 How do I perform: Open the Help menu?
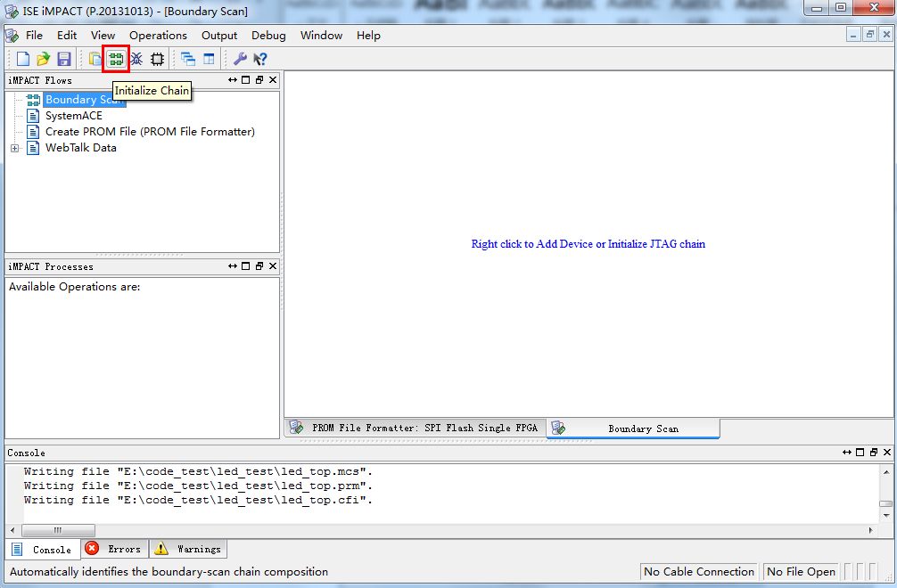(368, 36)
